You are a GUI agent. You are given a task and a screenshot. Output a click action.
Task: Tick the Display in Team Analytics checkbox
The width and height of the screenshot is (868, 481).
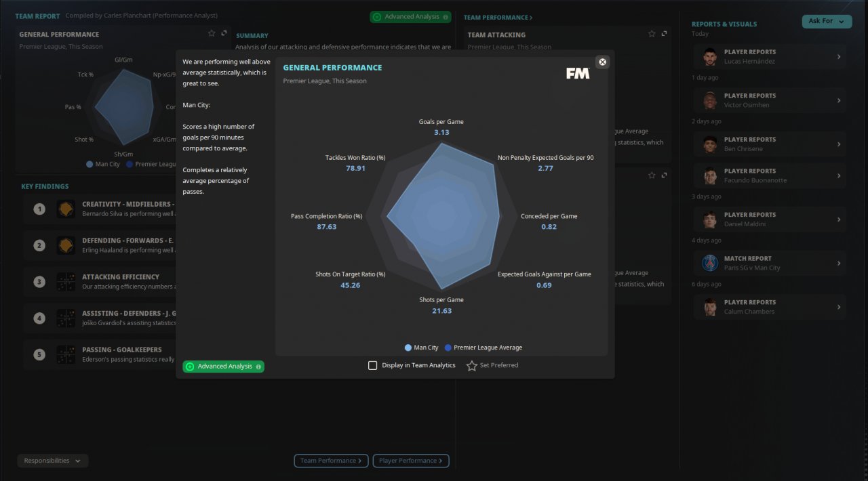pos(372,365)
